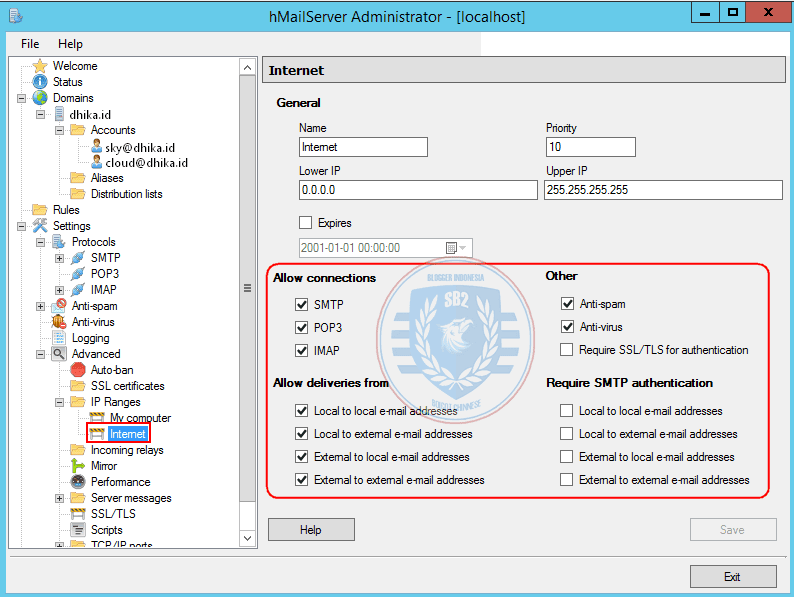The image size is (794, 597).
Task: Uncheck POP3 under Allow connections
Action: coord(301,328)
